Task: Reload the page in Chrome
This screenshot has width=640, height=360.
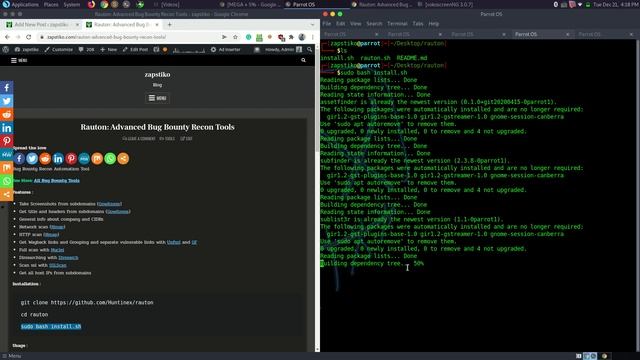Action: click(x=29, y=37)
